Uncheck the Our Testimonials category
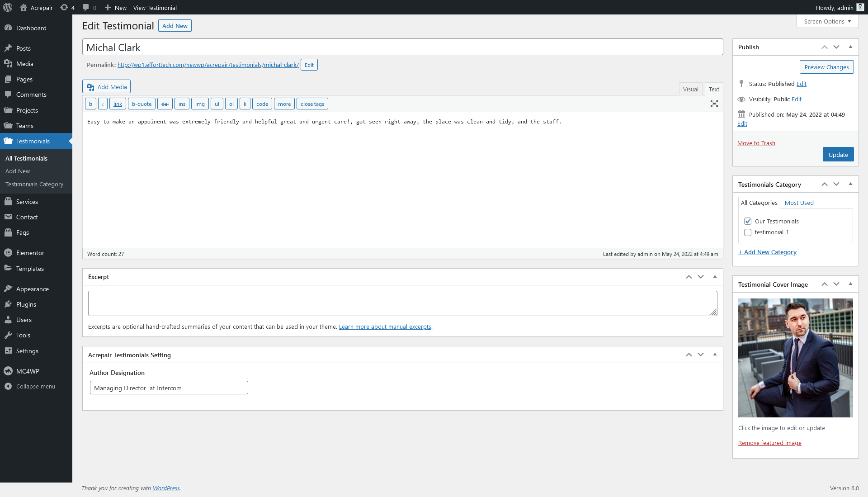The height and width of the screenshot is (497, 868). (x=748, y=221)
